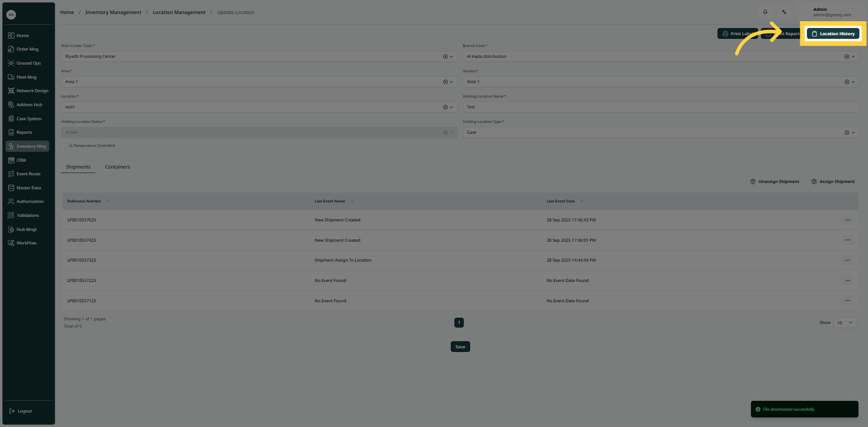868x427 pixels.
Task: Select page 1 in pagination
Action: click(459, 323)
